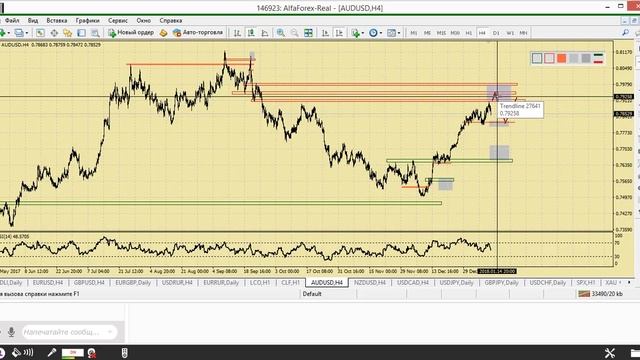This screenshot has height=360, width=640.
Task: Switch to the LCO,H1 chart tab
Action: point(260,282)
